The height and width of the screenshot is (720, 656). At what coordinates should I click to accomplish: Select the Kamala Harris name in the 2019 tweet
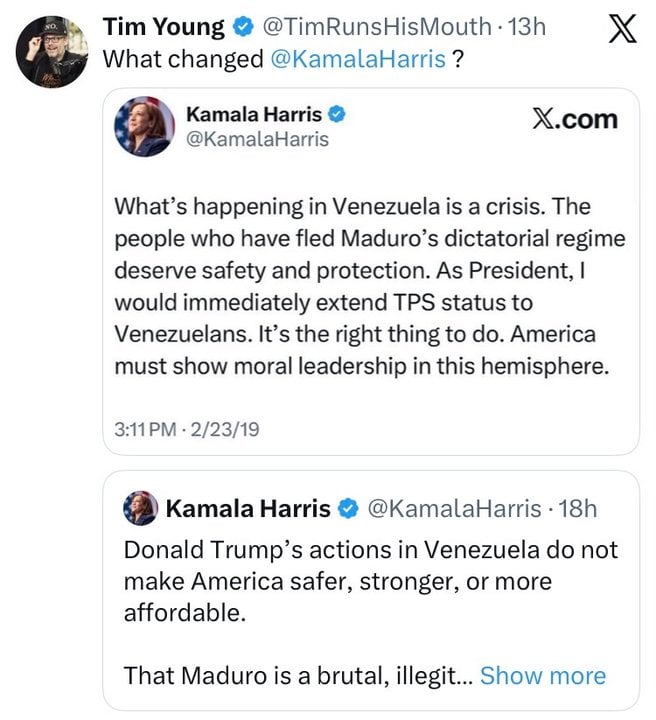tap(254, 115)
